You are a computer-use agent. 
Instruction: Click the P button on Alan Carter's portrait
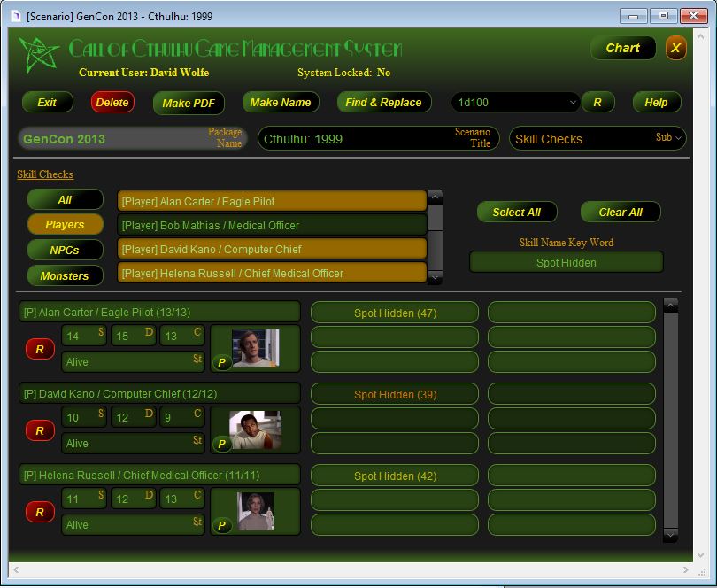click(x=222, y=362)
